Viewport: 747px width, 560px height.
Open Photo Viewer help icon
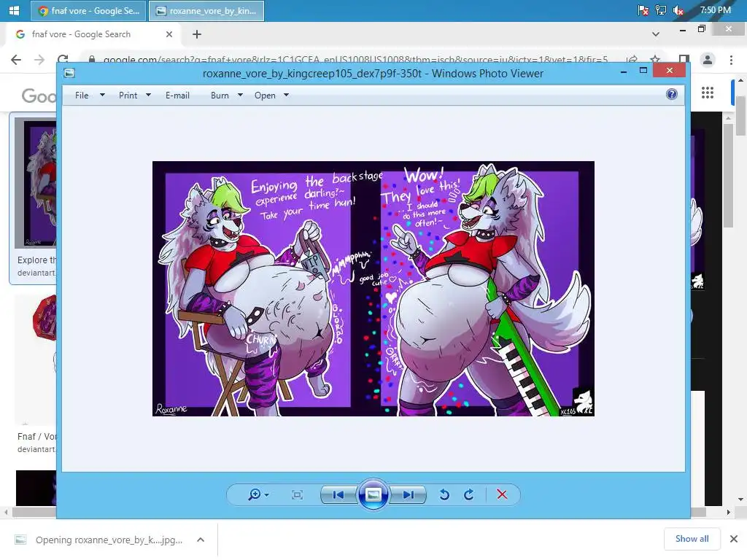click(672, 94)
